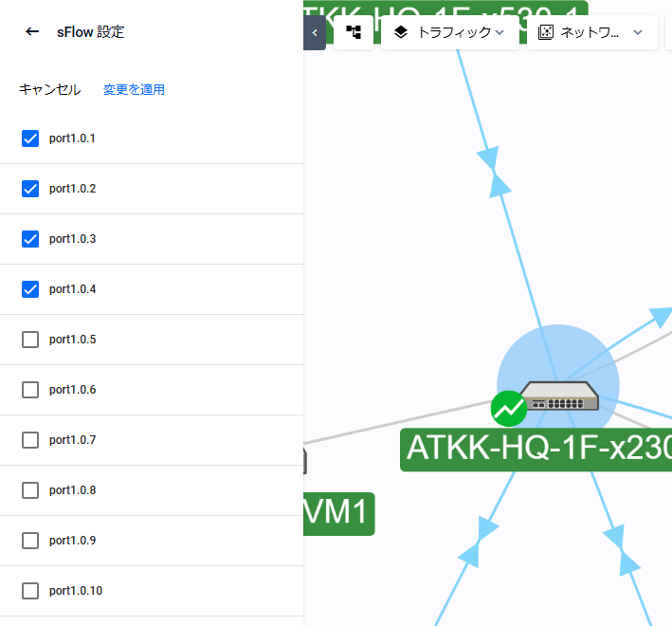Uncheck the port1.0.1 checkbox
The height and width of the screenshot is (626, 672).
click(x=30, y=138)
